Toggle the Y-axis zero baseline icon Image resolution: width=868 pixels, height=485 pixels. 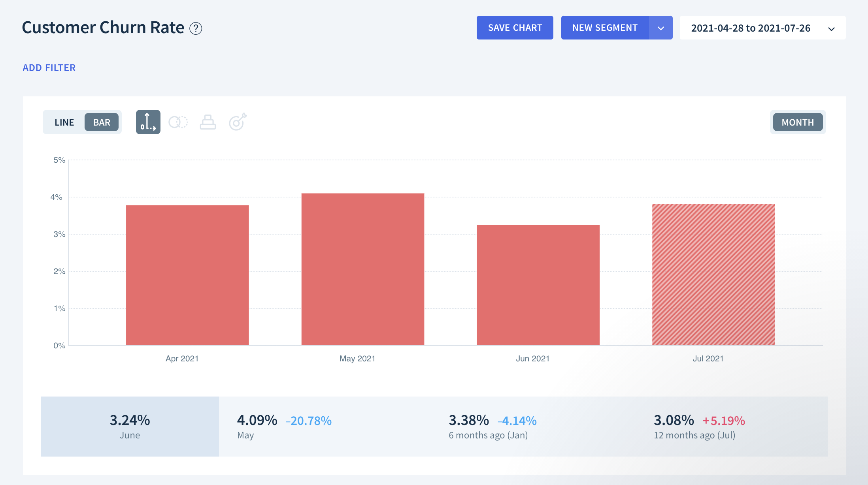148,122
